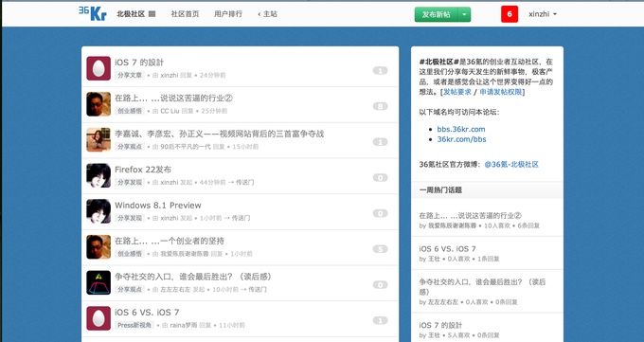Open the 北极社区 list menu icon

point(152,14)
